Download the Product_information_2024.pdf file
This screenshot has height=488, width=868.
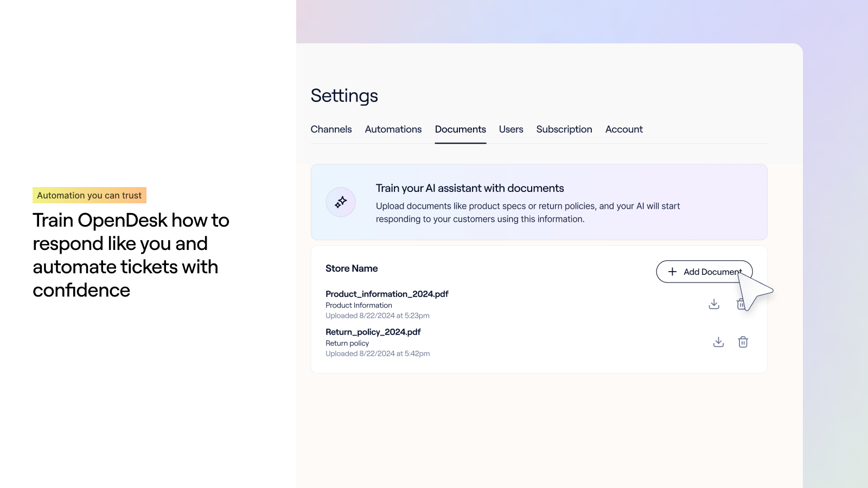click(x=714, y=304)
